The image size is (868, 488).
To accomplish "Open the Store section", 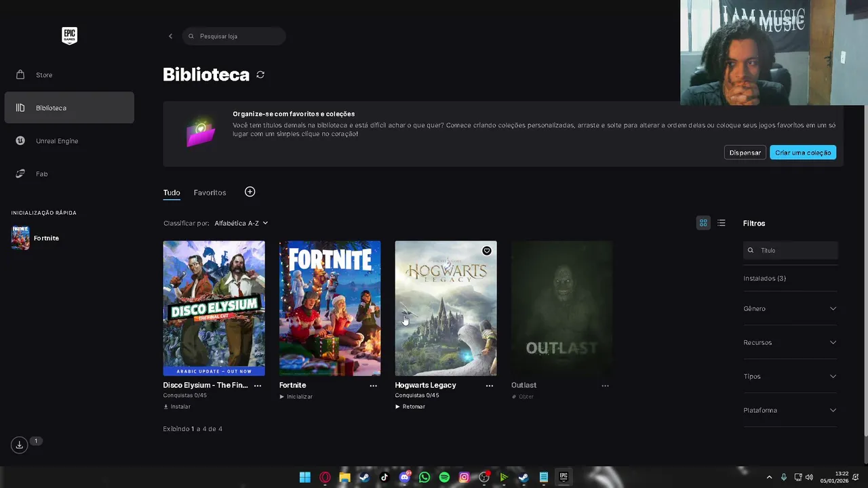I will tap(69, 75).
